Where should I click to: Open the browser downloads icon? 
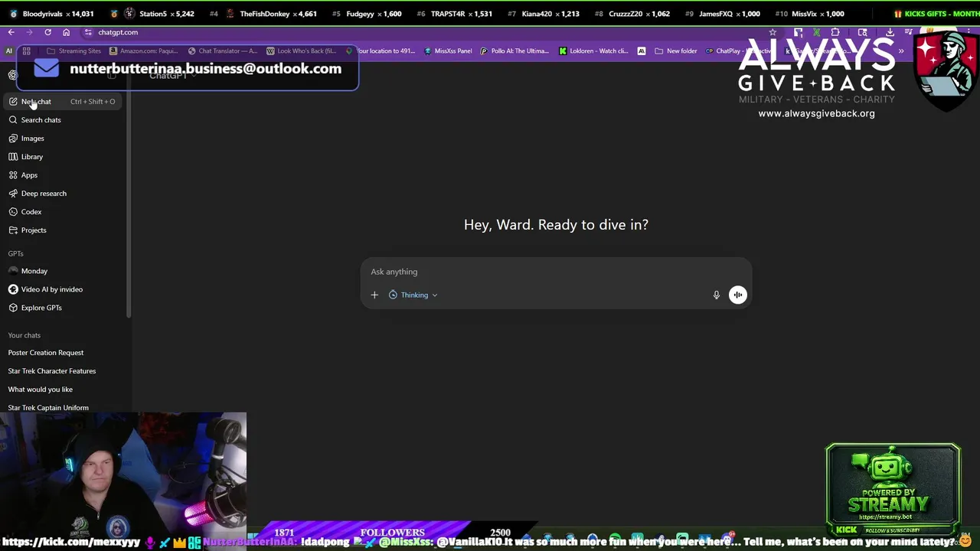(890, 32)
